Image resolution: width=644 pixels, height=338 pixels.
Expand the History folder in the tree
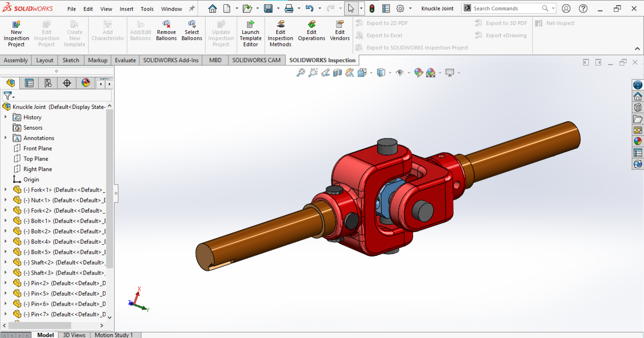coord(6,117)
